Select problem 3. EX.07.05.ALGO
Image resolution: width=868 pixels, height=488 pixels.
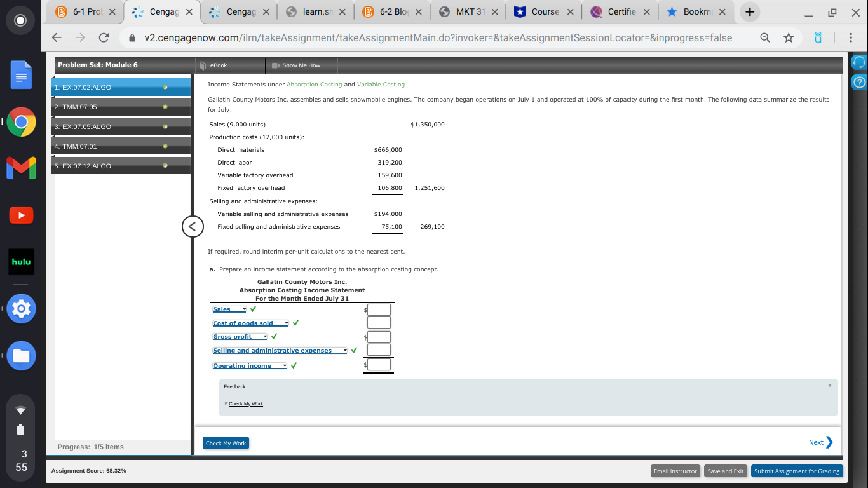click(121, 126)
